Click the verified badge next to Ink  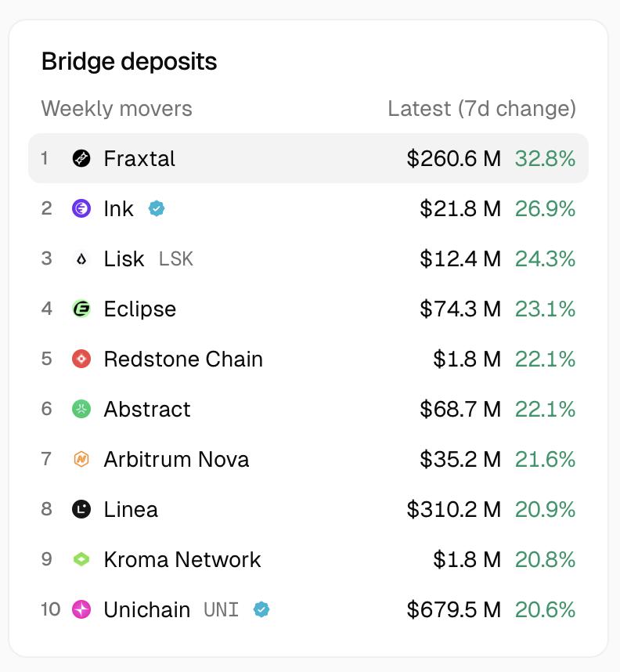point(157,208)
